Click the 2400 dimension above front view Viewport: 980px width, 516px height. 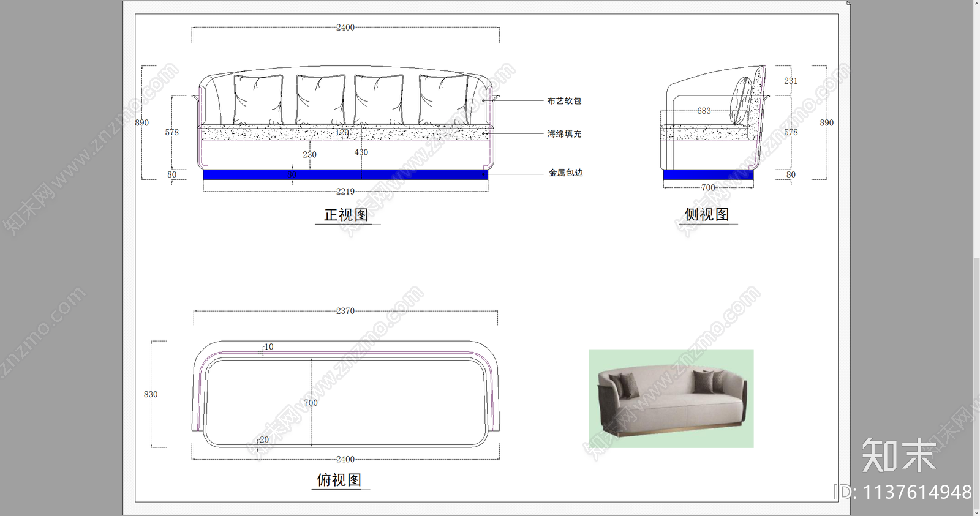(345, 28)
